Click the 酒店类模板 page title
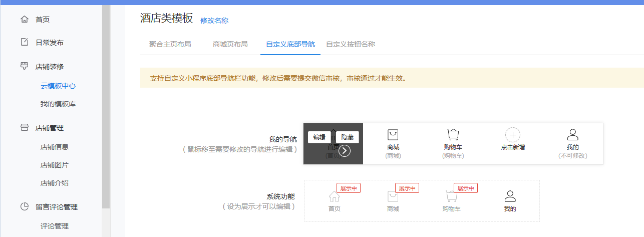This screenshot has height=237, width=644. point(167,19)
